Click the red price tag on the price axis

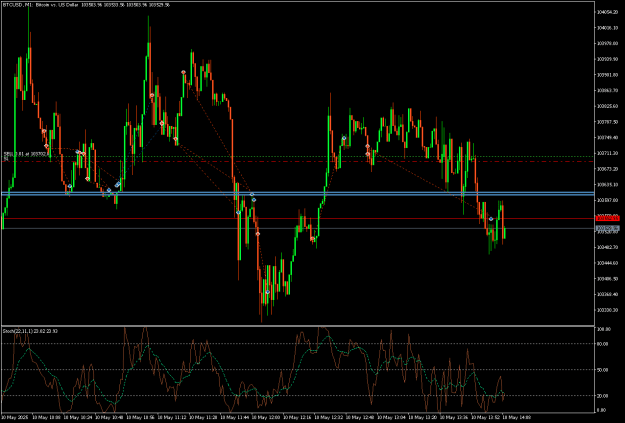[x=607, y=218]
